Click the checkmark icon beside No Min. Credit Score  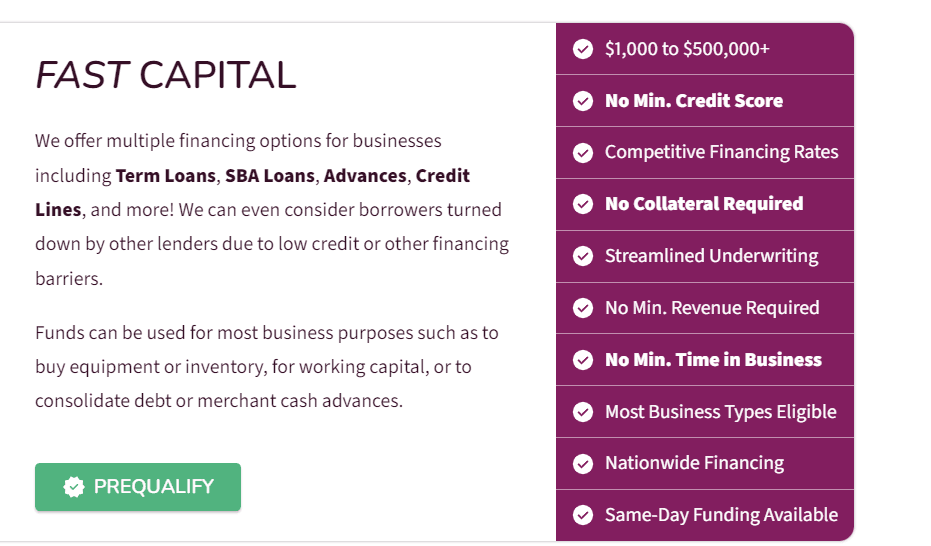(x=583, y=101)
